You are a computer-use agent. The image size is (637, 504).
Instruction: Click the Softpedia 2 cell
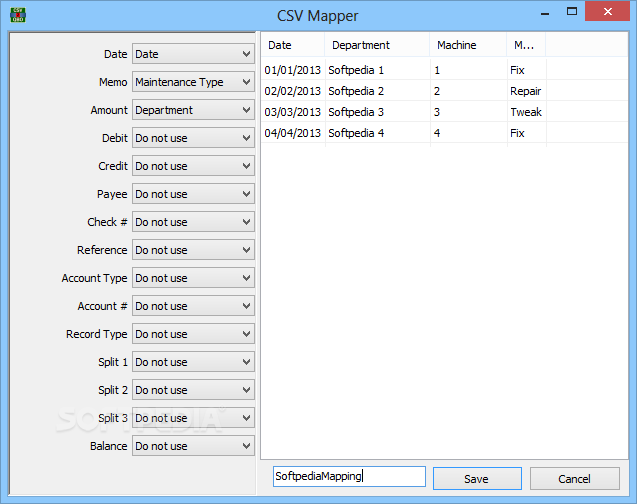(x=377, y=91)
